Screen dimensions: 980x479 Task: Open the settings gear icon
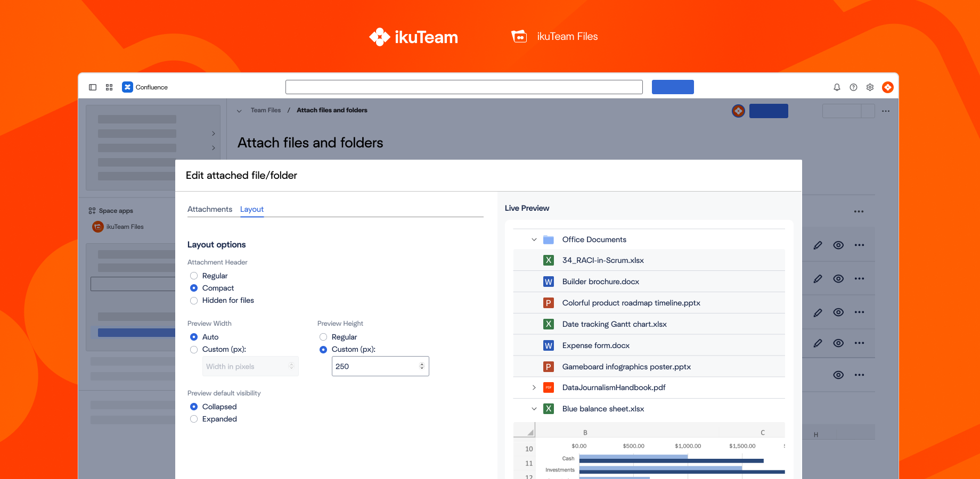click(x=870, y=87)
